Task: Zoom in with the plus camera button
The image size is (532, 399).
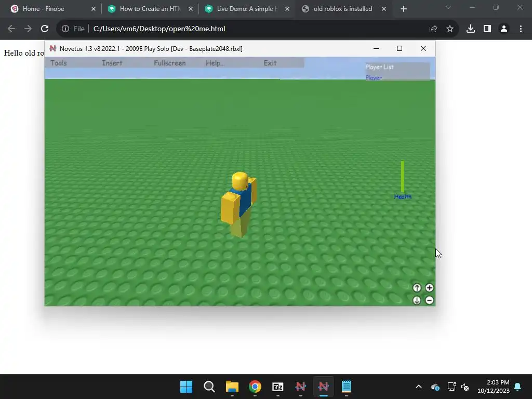Action: [430, 288]
